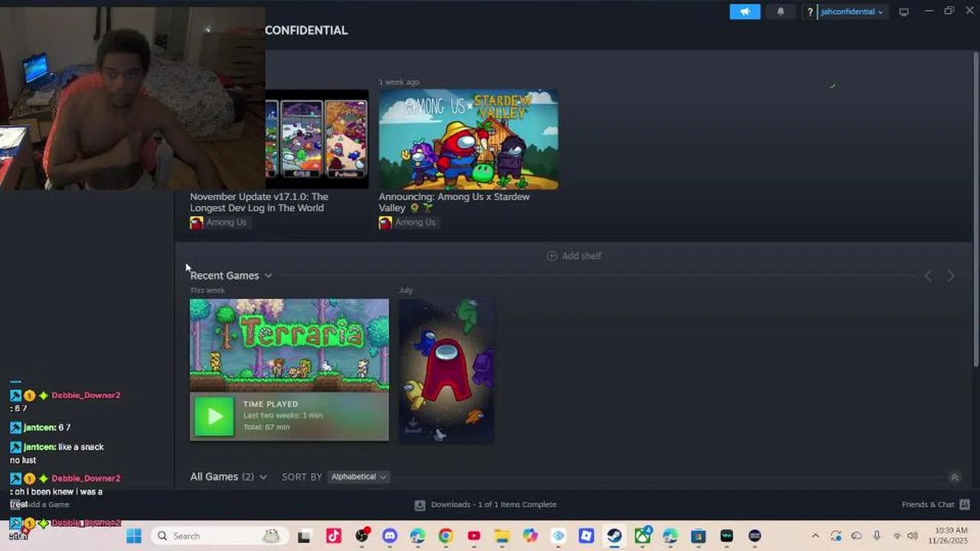Viewport: 980px width, 551px height.
Task: Go to next shelf page arrow
Action: click(951, 275)
